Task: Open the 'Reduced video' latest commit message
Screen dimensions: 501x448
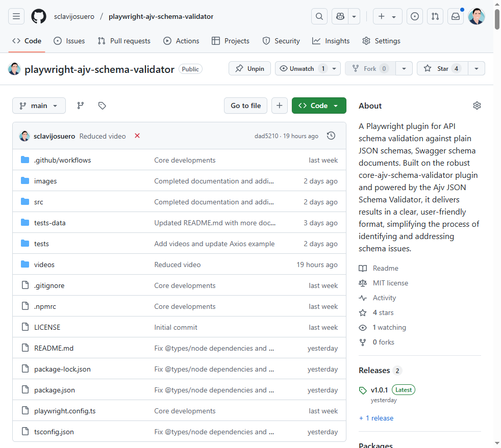Action: (103, 136)
